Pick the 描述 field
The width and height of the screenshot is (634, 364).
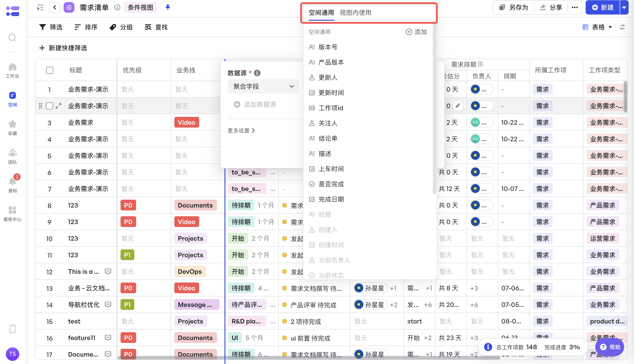click(x=368, y=154)
